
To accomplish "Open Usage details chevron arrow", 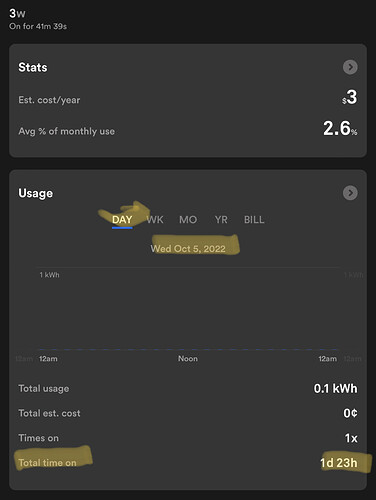I will (x=350, y=193).
